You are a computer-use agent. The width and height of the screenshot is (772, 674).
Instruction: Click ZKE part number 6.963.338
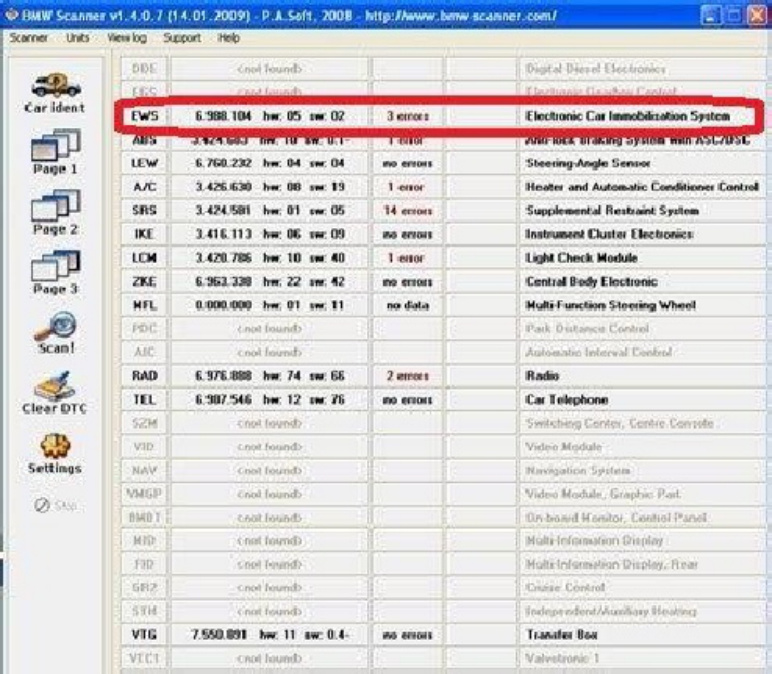(223, 282)
